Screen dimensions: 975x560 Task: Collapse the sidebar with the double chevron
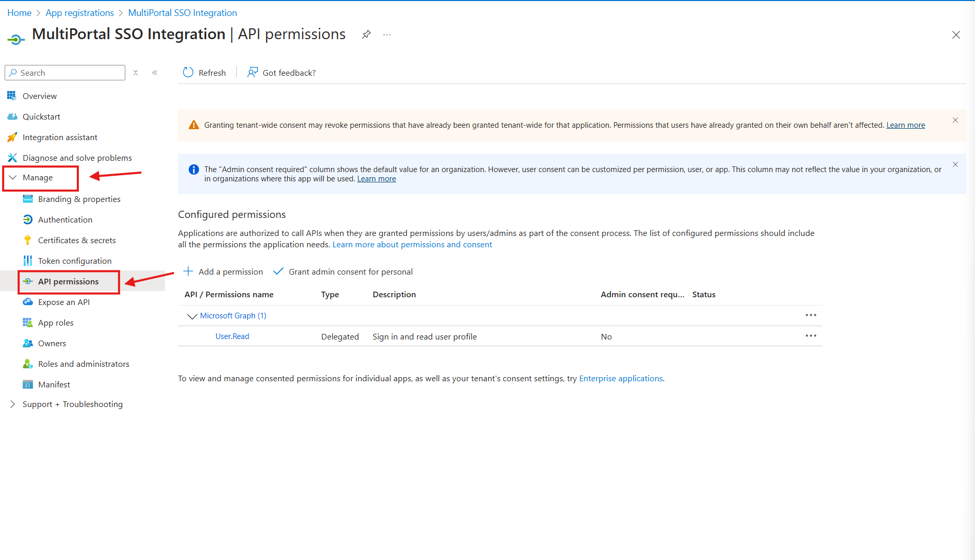coord(155,73)
